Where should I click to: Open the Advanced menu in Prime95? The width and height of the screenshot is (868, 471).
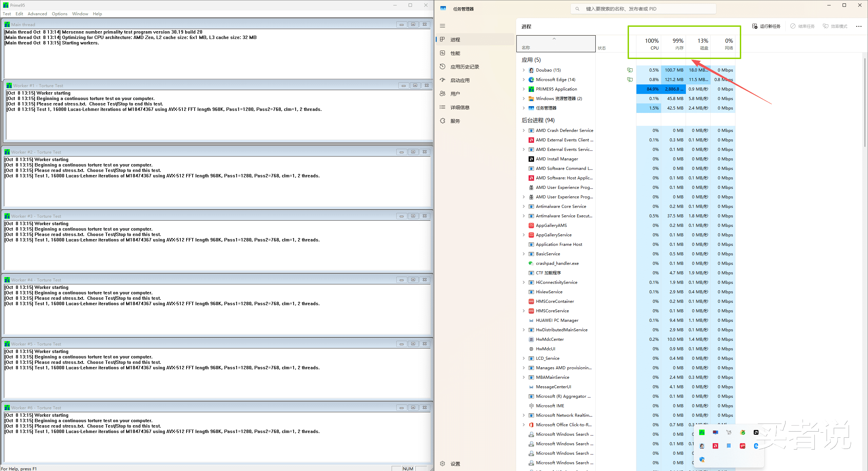[x=37, y=14]
